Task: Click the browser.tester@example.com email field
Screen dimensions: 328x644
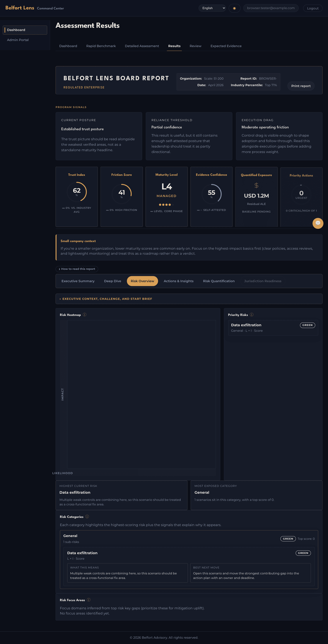Action: (271, 8)
